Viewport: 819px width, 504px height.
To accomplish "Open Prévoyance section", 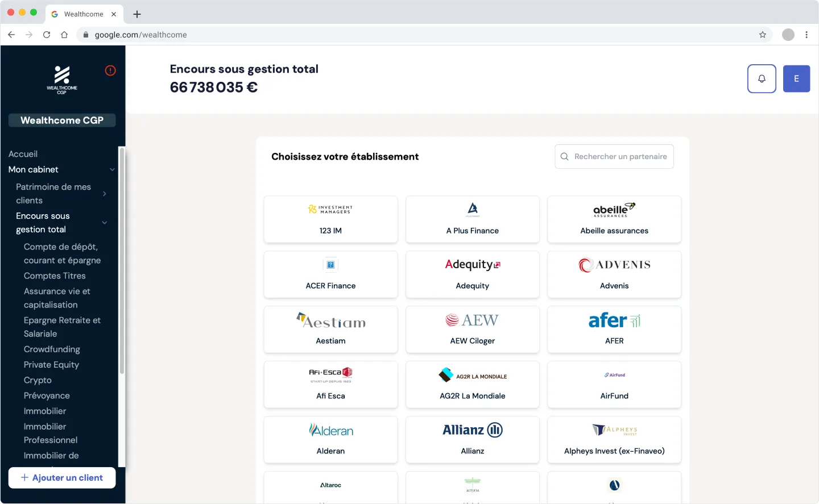I will (47, 395).
